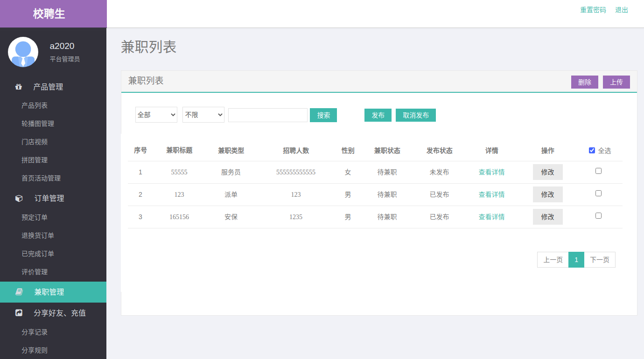
Task: Click the cube icon beside 订单管理
Action: coord(19,198)
